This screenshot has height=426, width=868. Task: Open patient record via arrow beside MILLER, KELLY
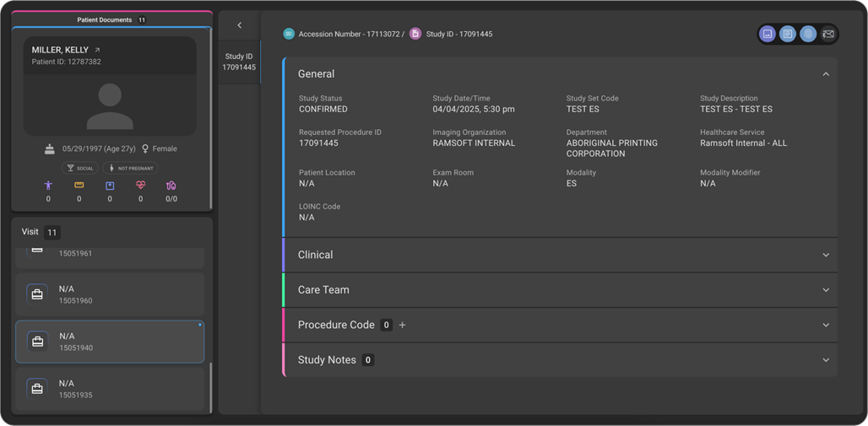97,51
